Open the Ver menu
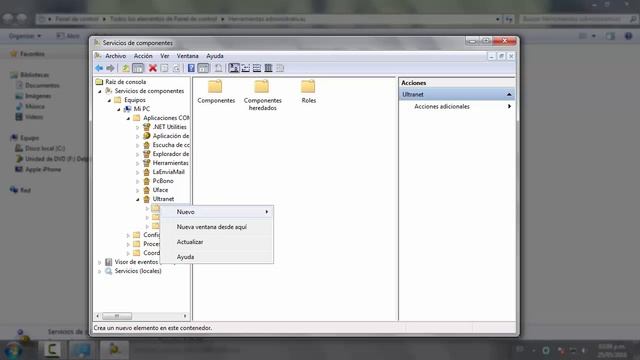640x360 pixels. (164, 56)
